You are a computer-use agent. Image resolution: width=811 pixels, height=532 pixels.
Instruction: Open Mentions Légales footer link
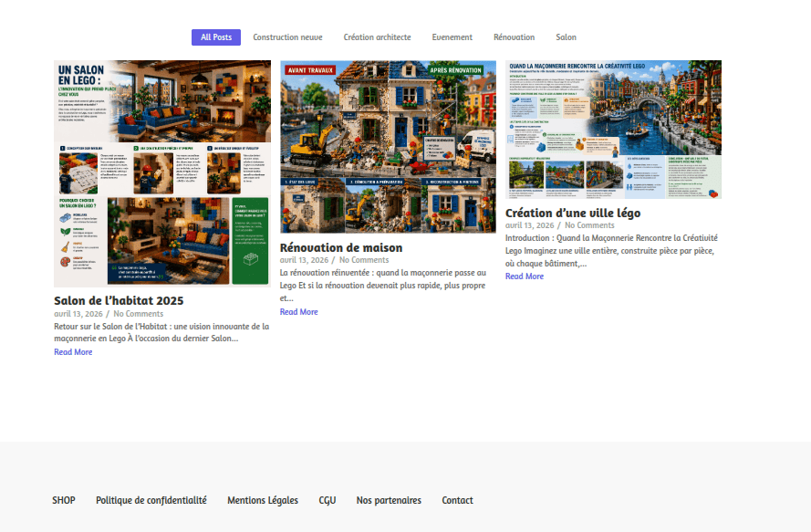(263, 500)
